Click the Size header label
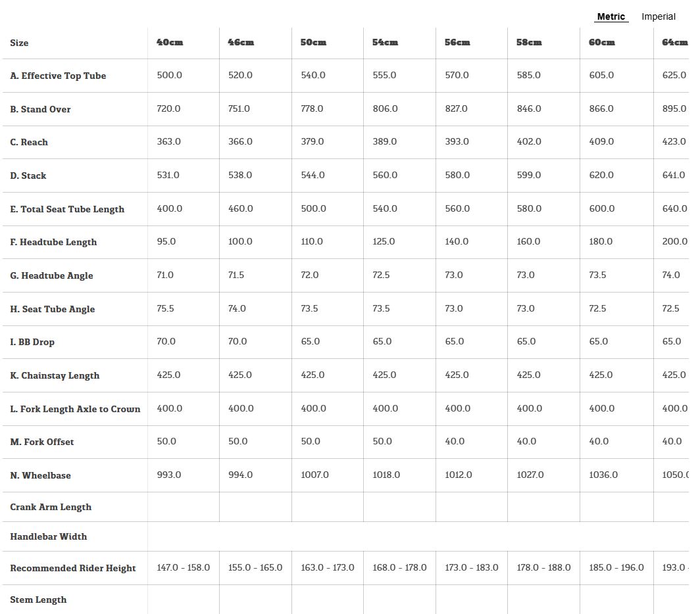Viewport: 700px width, 614px height. pos(19,43)
